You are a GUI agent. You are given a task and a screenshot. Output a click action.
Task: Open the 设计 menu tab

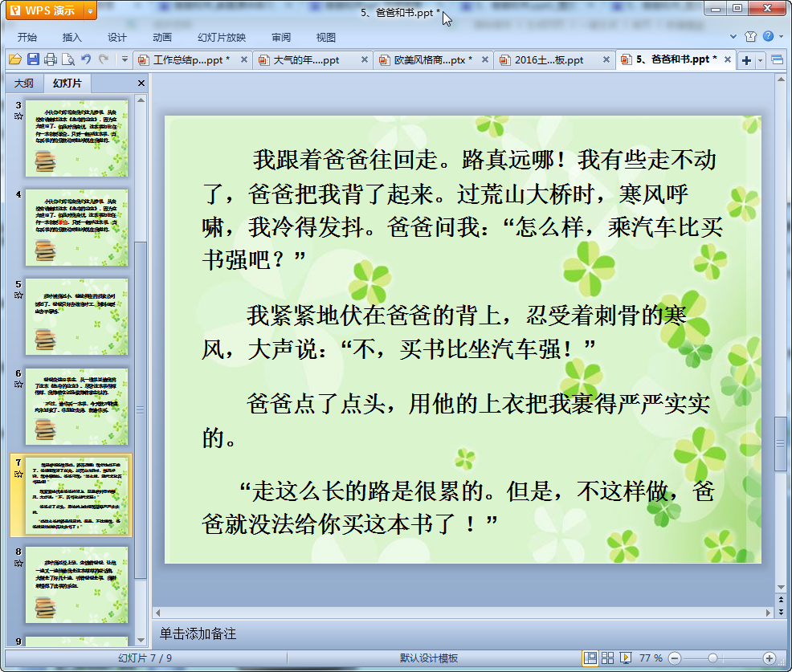point(116,38)
